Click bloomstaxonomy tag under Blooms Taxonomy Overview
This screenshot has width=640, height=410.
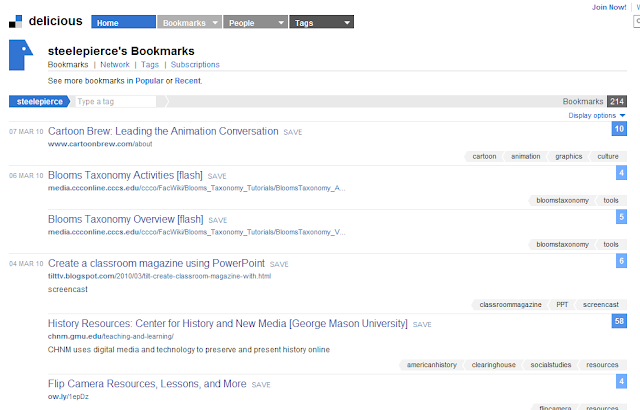[562, 244]
